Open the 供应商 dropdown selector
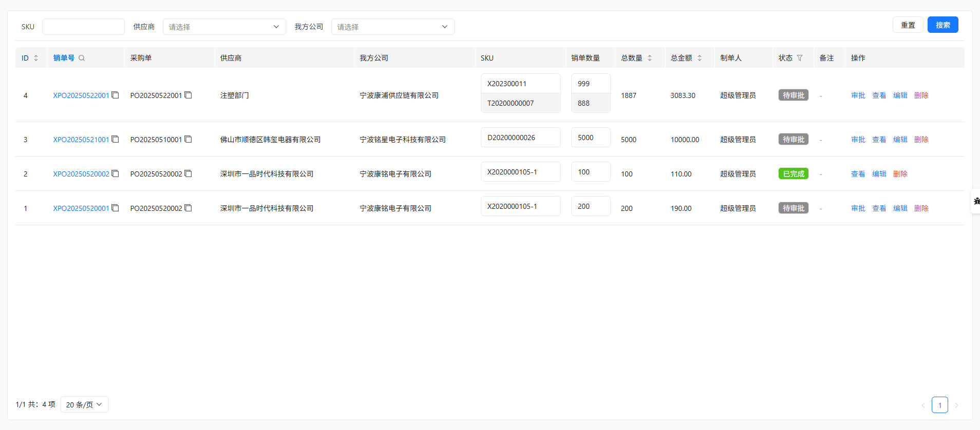Image resolution: width=980 pixels, height=430 pixels. point(224,27)
